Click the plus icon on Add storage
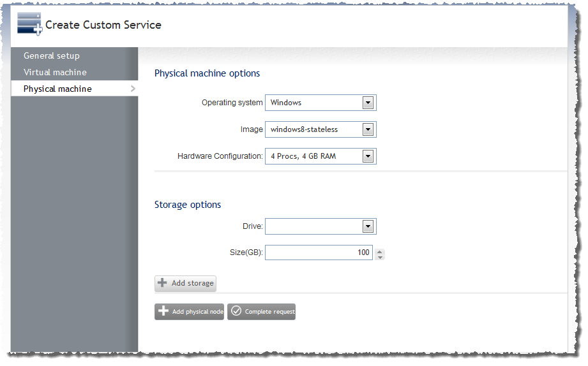The height and width of the screenshot is (366, 588). coord(162,283)
